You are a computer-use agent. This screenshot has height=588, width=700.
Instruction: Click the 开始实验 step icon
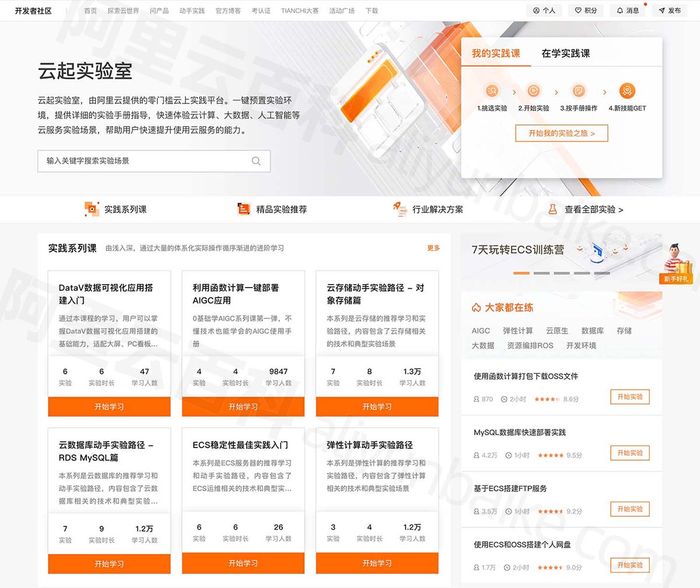[x=533, y=90]
